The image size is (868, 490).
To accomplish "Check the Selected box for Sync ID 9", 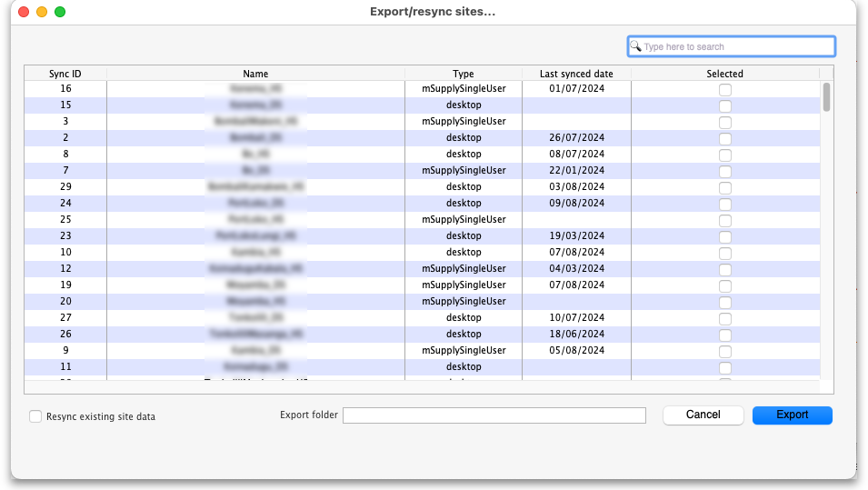I will coord(724,351).
